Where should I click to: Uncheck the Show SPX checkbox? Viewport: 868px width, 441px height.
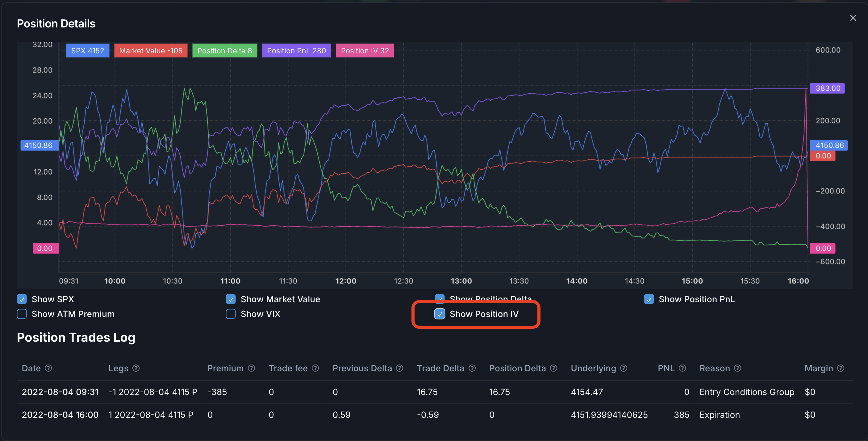pos(22,299)
